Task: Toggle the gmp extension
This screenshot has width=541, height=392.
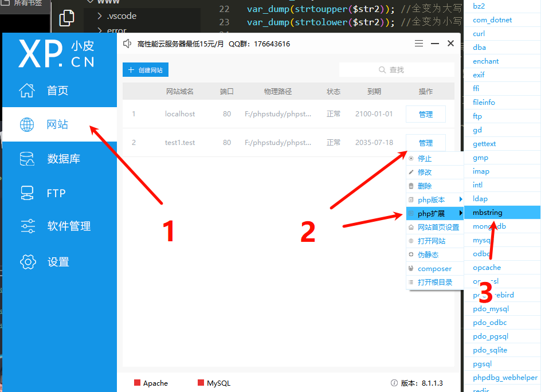Action: (502, 158)
